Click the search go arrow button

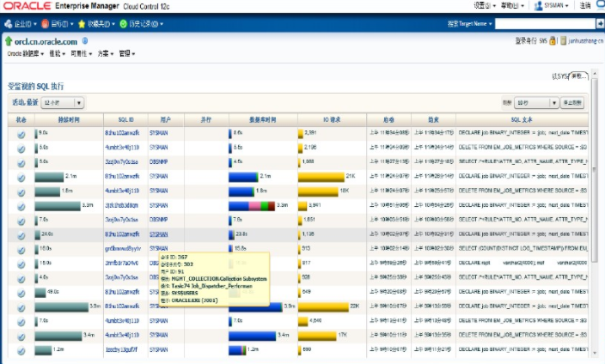click(600, 23)
